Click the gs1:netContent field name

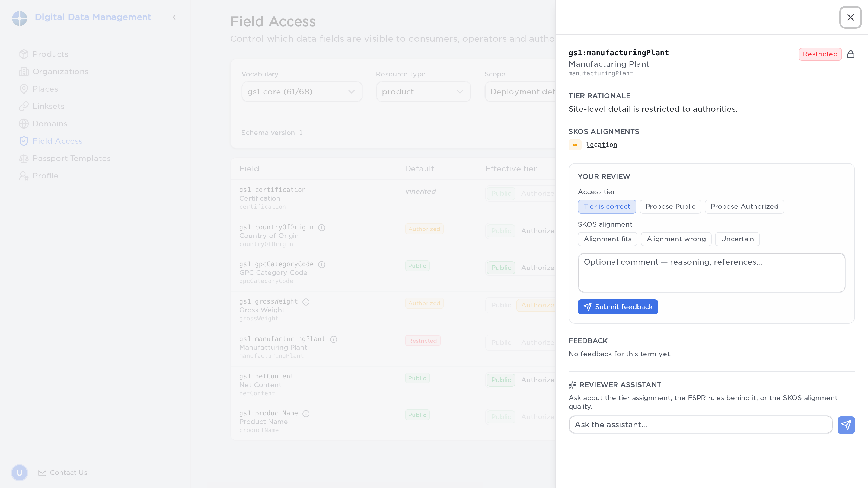pos(266,377)
